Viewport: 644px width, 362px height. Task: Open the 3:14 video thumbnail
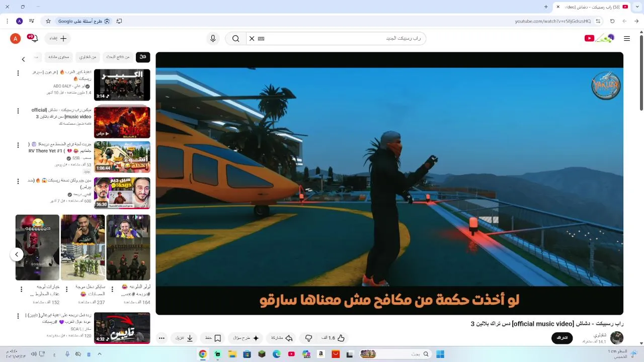(x=122, y=85)
